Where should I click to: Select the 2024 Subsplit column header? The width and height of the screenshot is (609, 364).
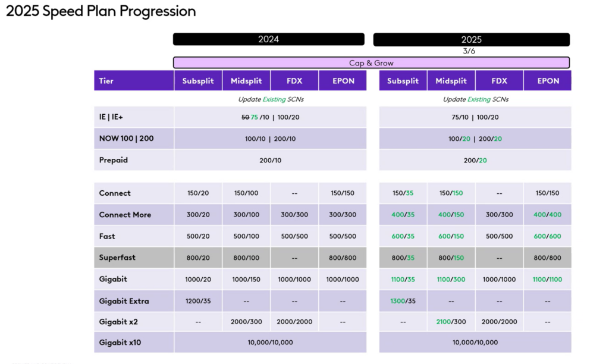(198, 81)
